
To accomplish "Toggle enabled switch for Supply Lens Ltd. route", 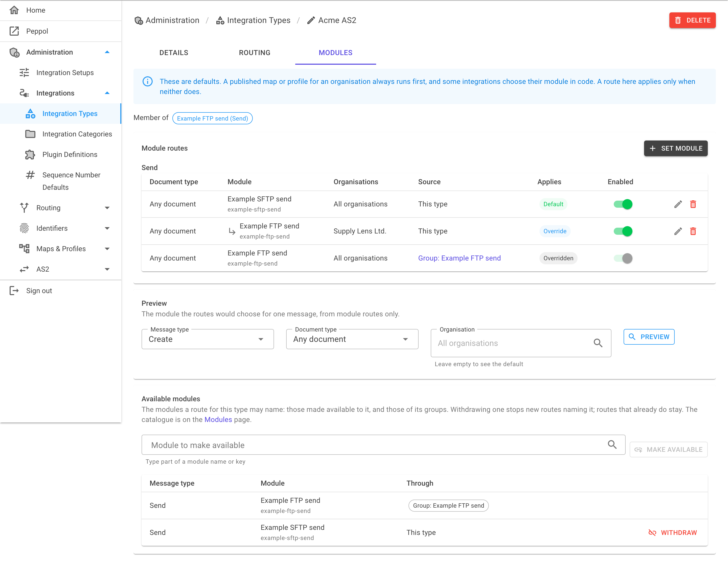I will pyautogui.click(x=623, y=231).
